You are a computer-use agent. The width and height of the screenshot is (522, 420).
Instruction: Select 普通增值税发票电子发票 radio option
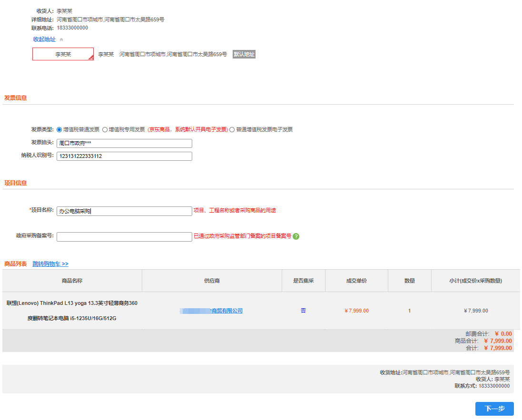232,129
